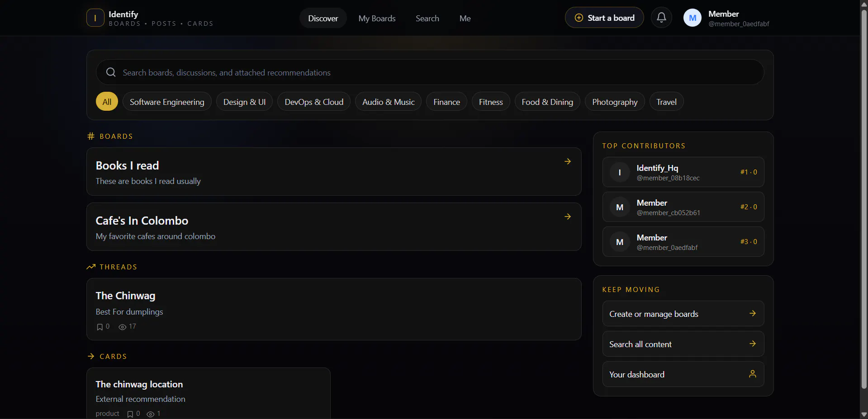Open The Chinwag thread

(x=334, y=309)
